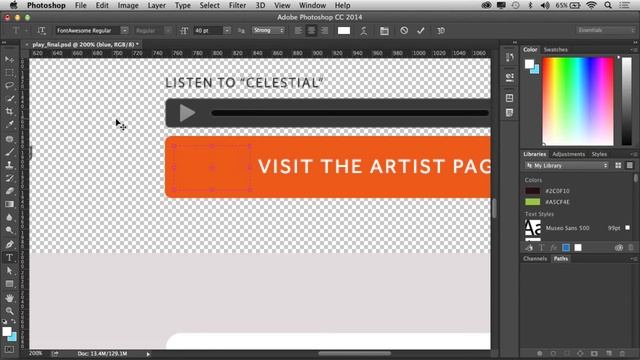
Task: Open Spotlight search in menu bar
Action: [x=608, y=5]
